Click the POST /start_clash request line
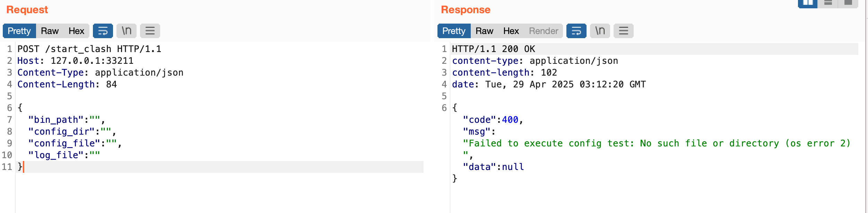 tap(89, 49)
